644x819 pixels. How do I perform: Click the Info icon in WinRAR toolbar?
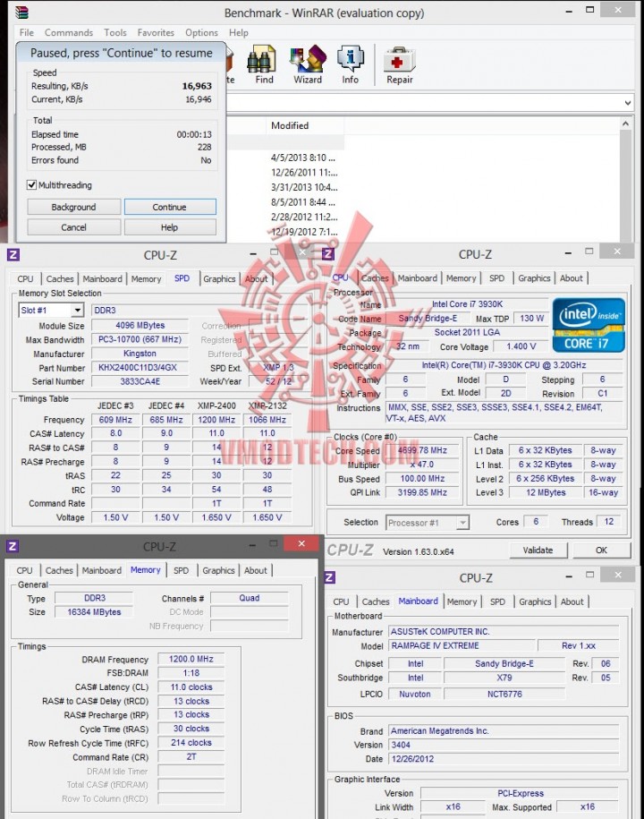(351, 64)
